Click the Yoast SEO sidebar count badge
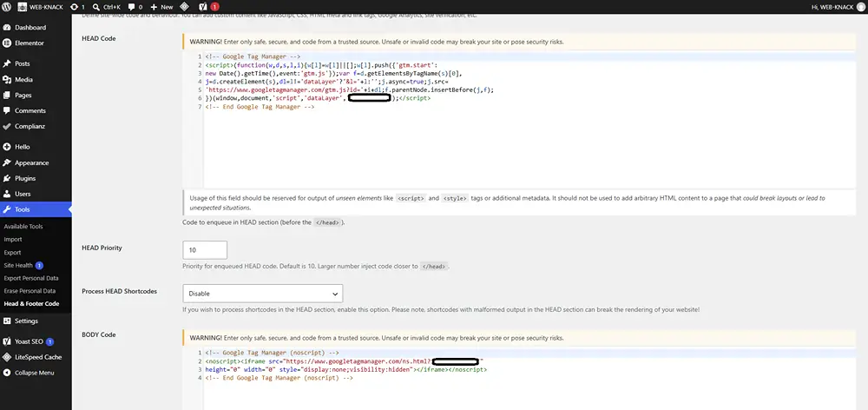This screenshot has width=868, height=410. [49, 341]
